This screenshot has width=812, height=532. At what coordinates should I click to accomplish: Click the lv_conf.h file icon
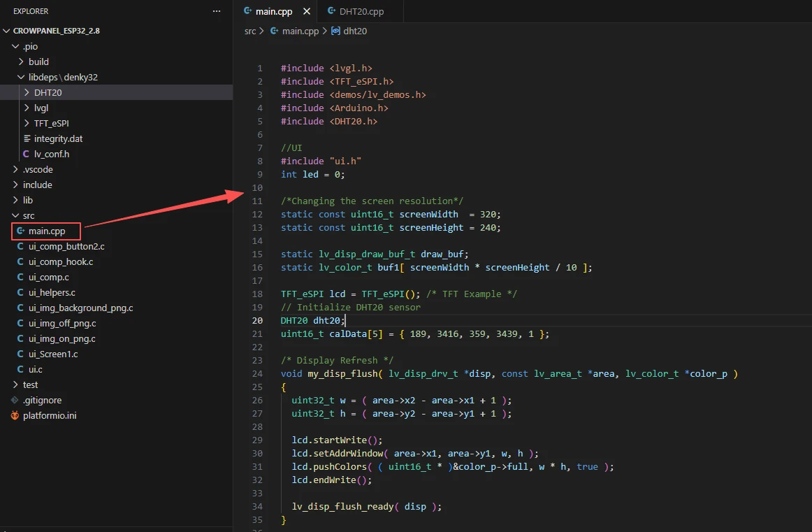point(27,154)
